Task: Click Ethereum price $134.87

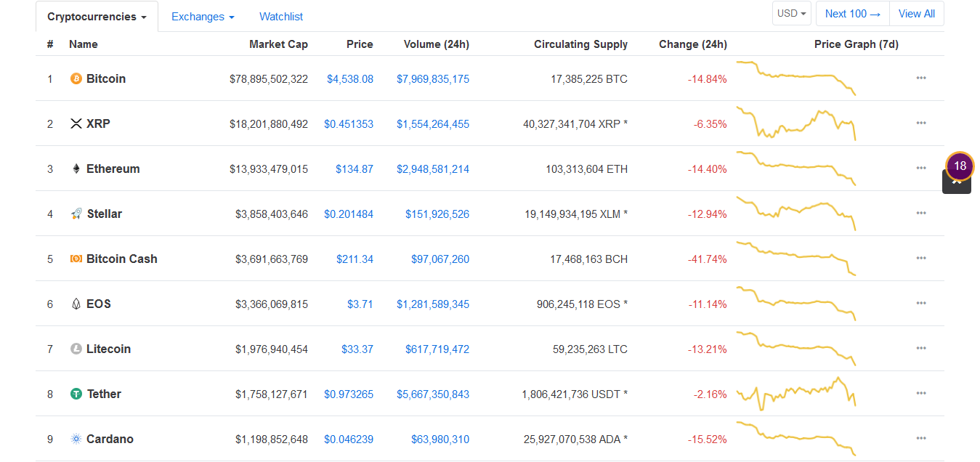Action: coord(355,169)
